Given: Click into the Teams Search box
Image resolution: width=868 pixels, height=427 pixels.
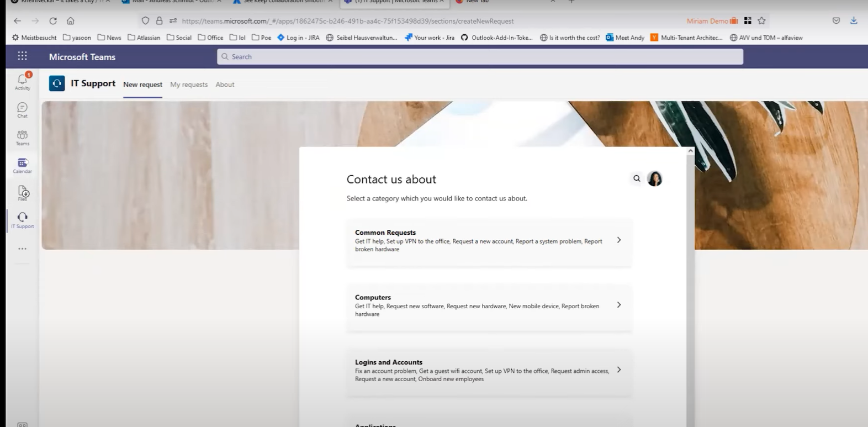Looking at the screenshot, I should pos(480,56).
